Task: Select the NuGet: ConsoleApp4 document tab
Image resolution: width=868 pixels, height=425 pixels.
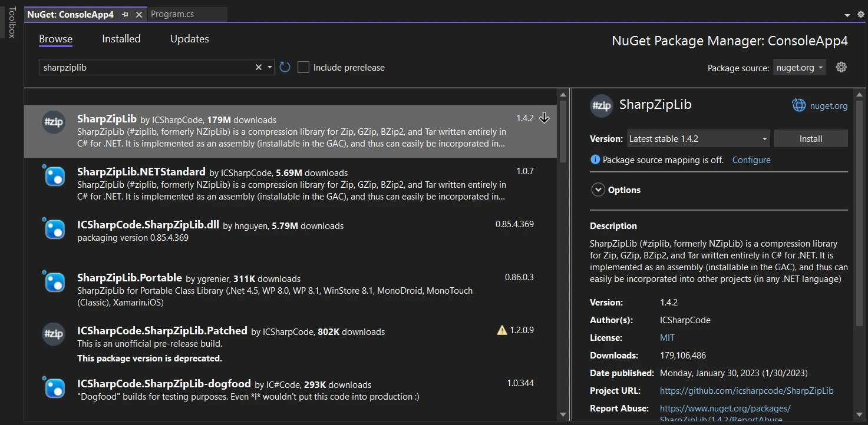Action: click(x=70, y=14)
